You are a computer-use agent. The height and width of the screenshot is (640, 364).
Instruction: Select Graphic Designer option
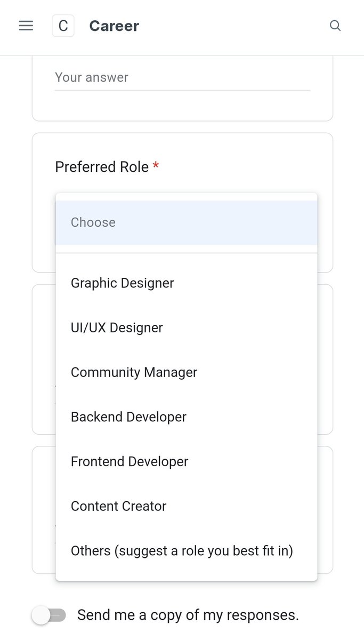pyautogui.click(x=187, y=283)
